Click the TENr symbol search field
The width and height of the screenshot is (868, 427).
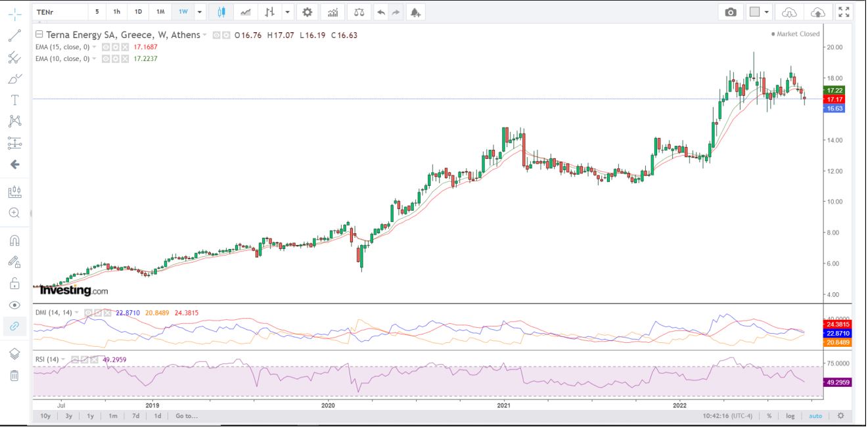click(59, 12)
